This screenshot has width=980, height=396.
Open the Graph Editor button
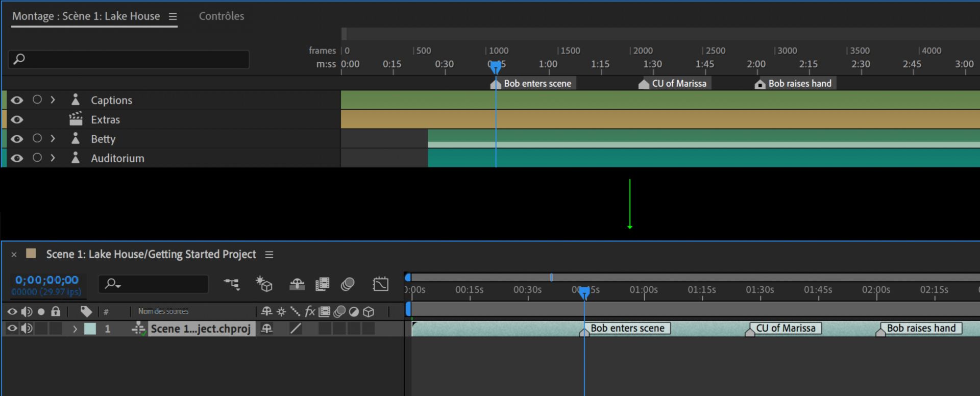click(380, 284)
